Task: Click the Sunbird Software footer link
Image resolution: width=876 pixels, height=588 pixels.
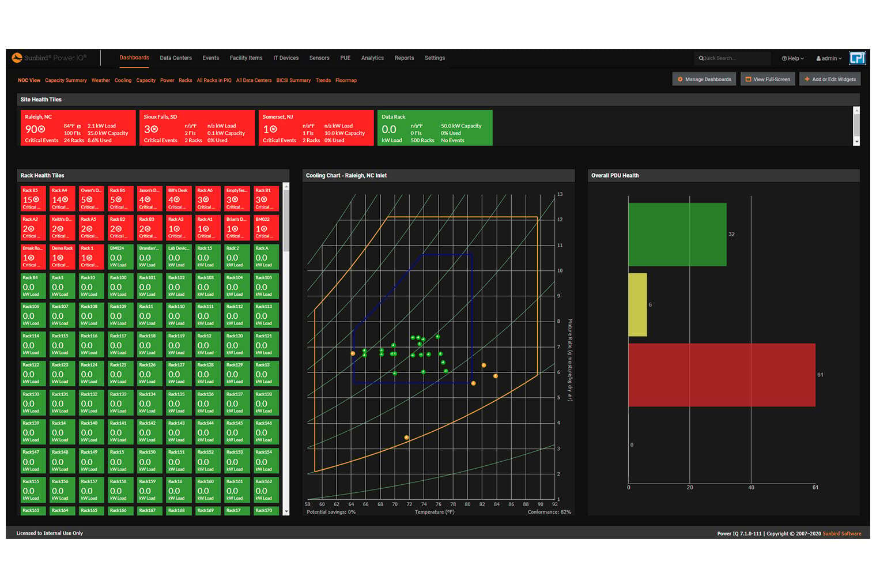Action: pos(841,534)
